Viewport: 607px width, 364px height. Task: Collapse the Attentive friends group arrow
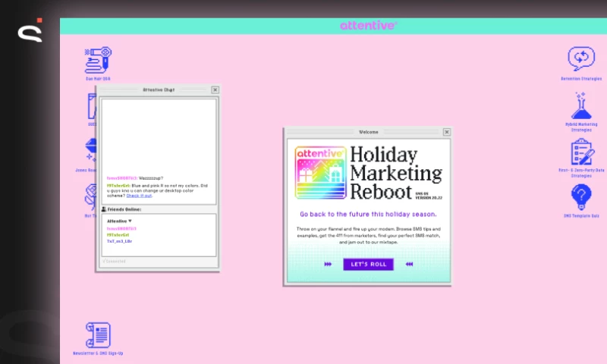(130, 221)
